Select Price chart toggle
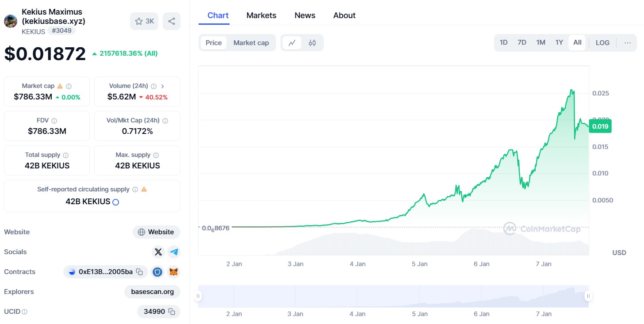 click(214, 43)
